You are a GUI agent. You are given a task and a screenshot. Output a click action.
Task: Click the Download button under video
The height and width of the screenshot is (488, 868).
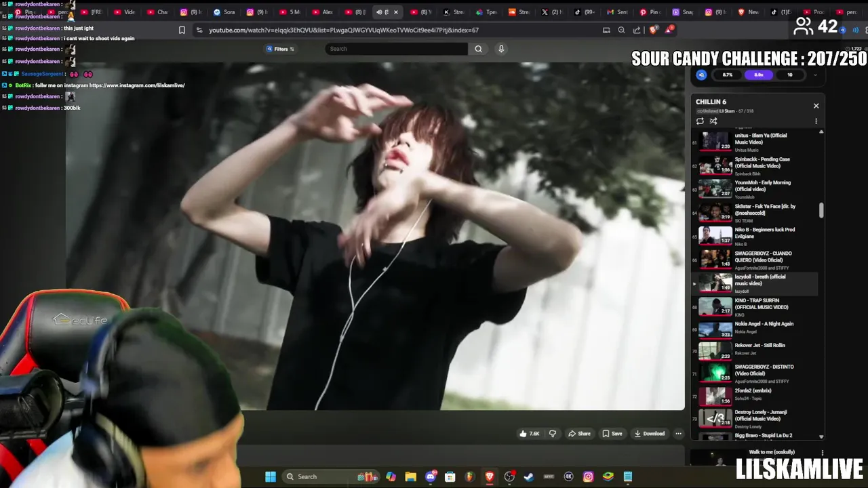pos(650,434)
